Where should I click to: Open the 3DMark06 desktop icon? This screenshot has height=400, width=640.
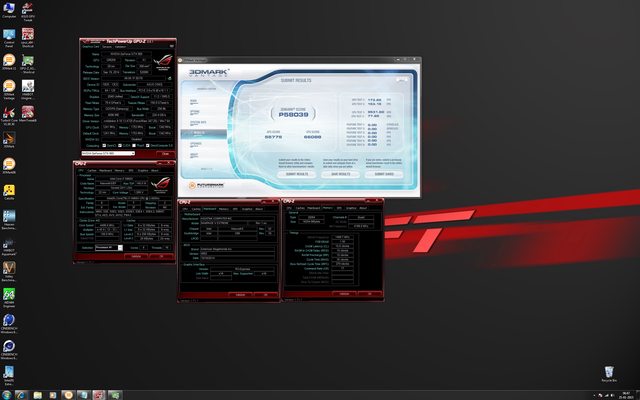(9, 166)
